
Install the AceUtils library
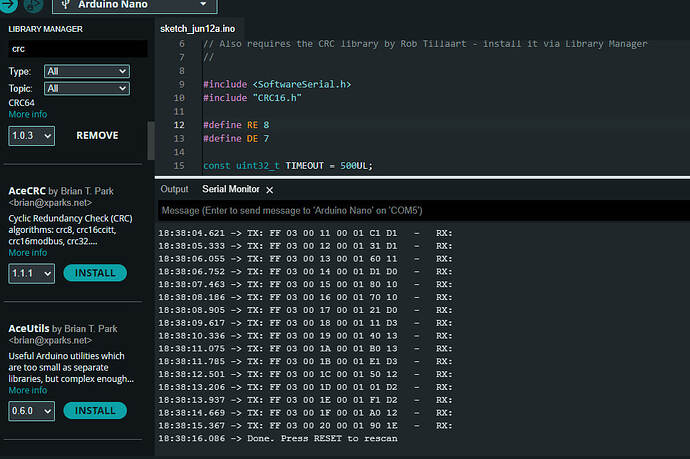[x=95, y=411]
